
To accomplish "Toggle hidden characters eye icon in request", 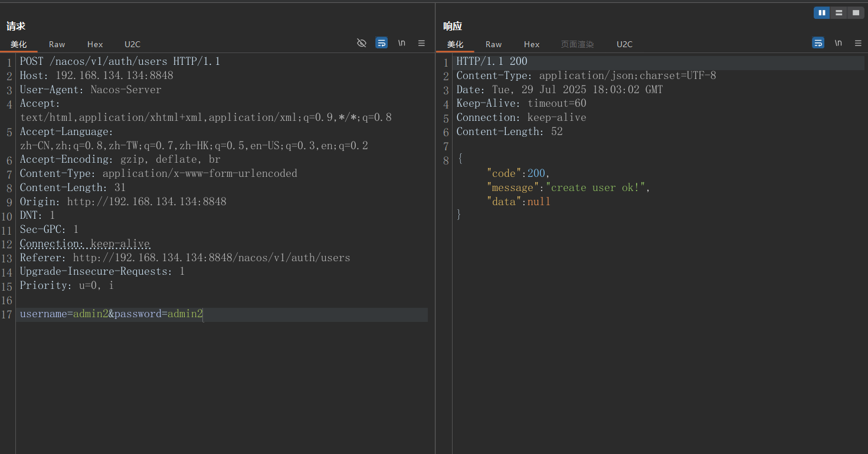I will pyautogui.click(x=362, y=43).
